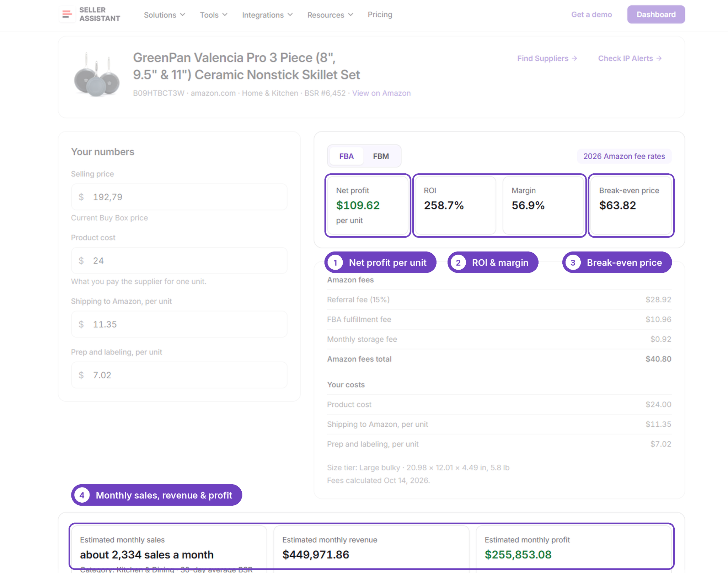Screen dimensions: 728x573
Task: Expand the Resources menu
Action: tap(330, 15)
